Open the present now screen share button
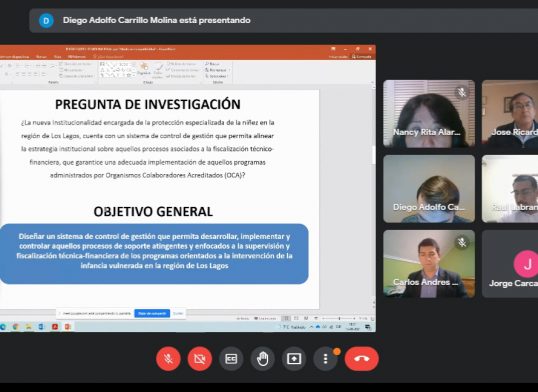 [294, 359]
